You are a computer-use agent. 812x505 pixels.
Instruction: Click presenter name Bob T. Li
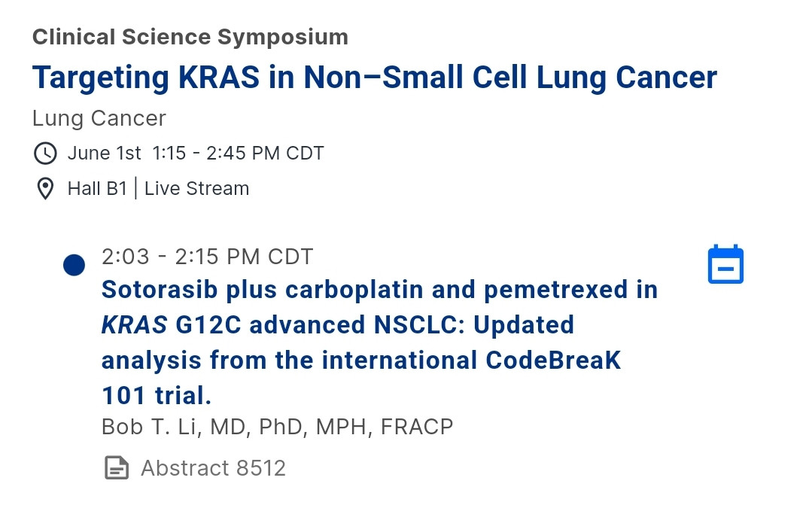[x=151, y=427]
